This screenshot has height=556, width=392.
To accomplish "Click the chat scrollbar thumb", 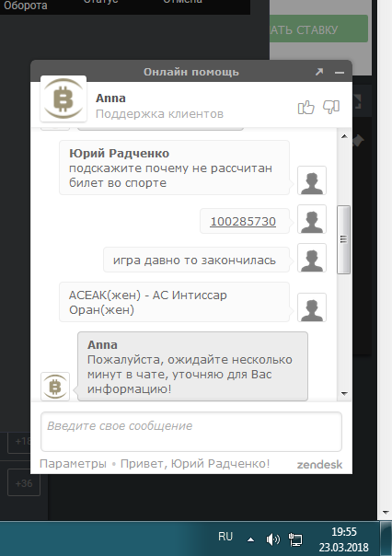I will tap(343, 239).
